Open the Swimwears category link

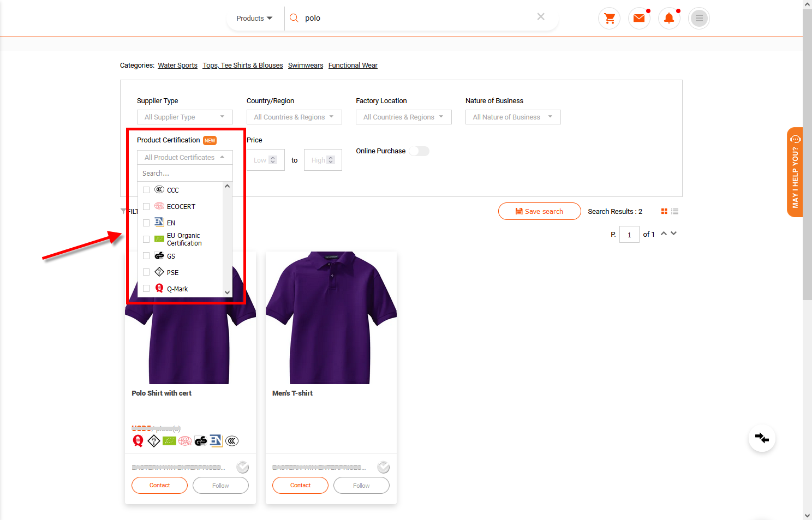coord(306,65)
